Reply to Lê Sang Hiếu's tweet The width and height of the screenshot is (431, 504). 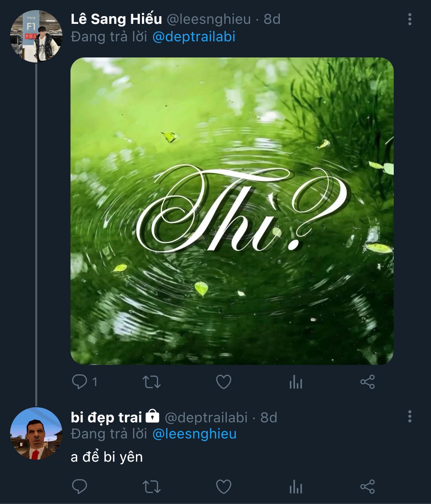80,382
